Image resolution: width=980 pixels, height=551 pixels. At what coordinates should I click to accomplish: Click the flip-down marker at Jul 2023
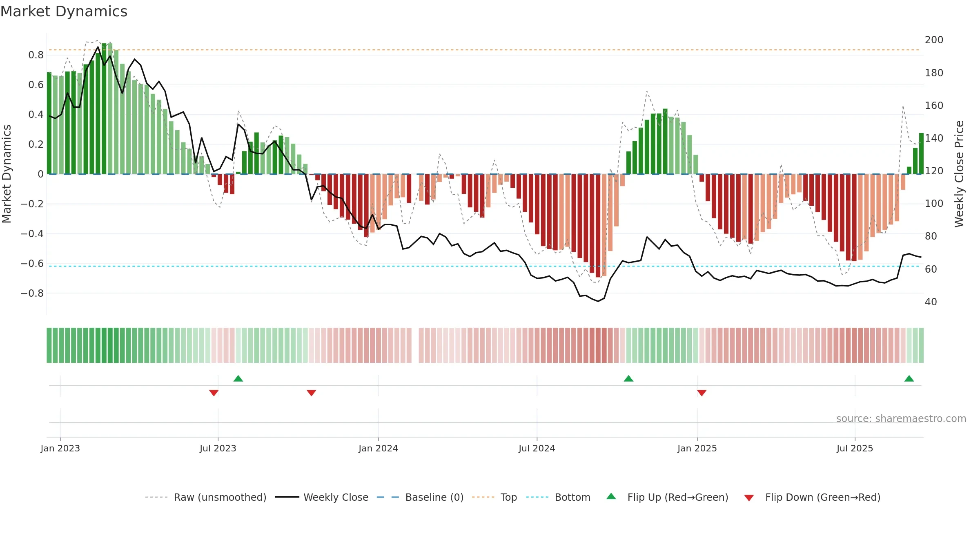[214, 393]
